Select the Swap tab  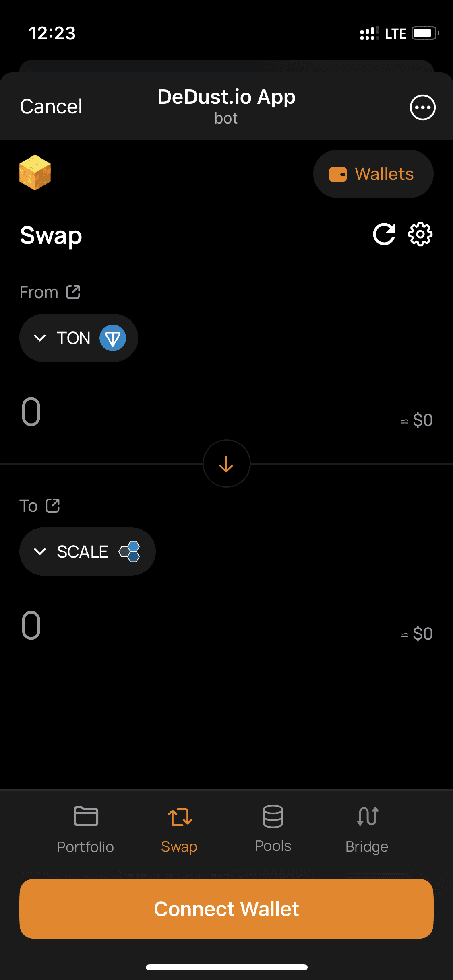click(x=179, y=830)
